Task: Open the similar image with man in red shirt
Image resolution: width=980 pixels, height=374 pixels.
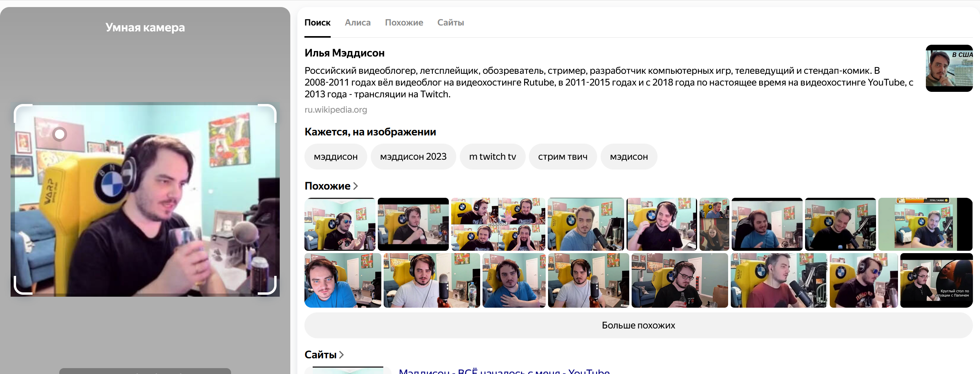Action: coord(779,280)
